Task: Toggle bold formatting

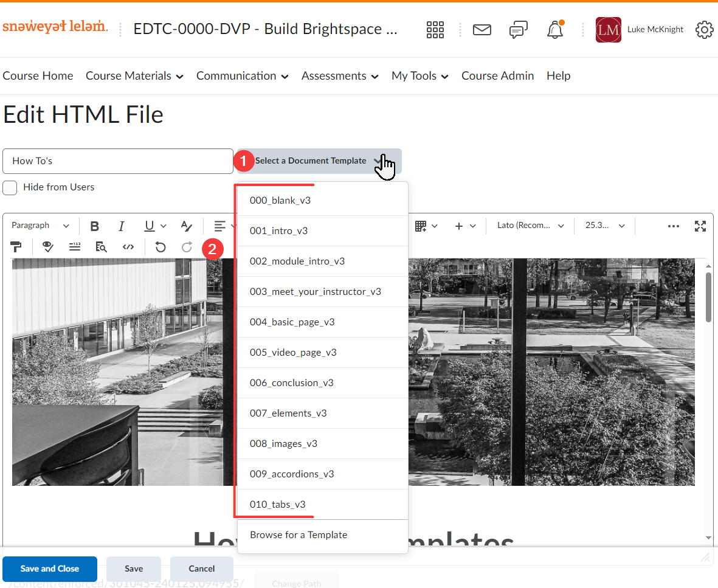Action: pyautogui.click(x=94, y=226)
